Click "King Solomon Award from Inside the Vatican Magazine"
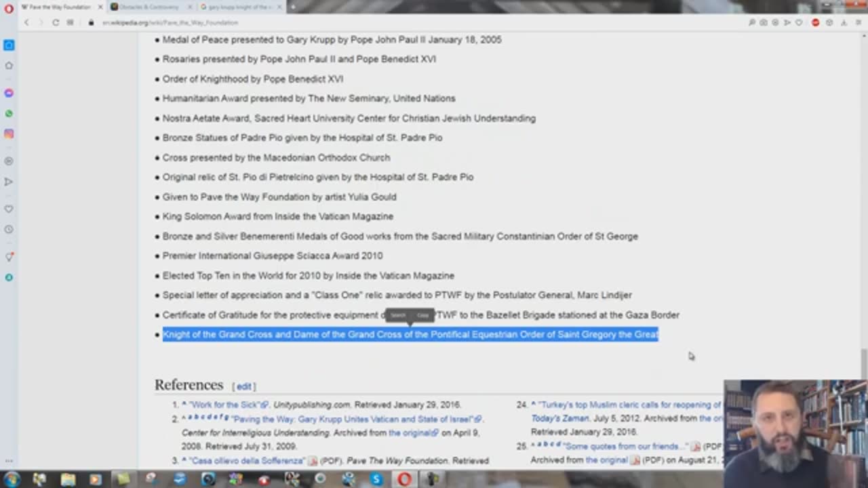The width and height of the screenshot is (868, 488). (x=278, y=216)
